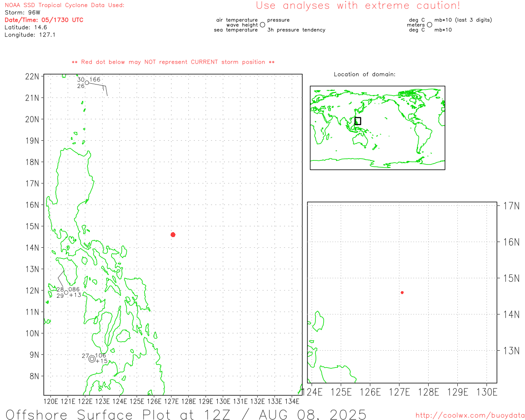Click the red storm dot on zoomed inset map
The image size is (525, 420).
[x=402, y=292]
